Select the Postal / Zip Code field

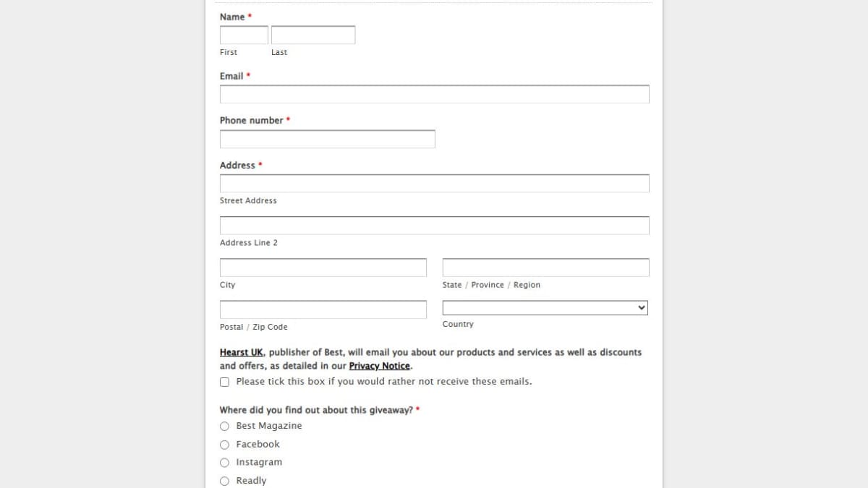pos(323,309)
